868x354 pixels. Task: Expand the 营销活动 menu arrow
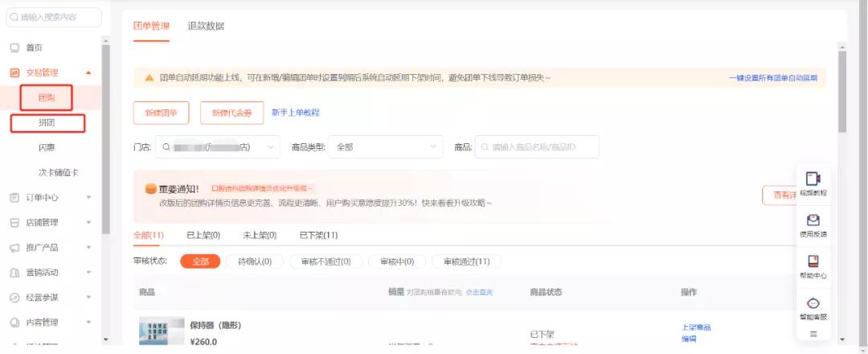[x=88, y=273]
